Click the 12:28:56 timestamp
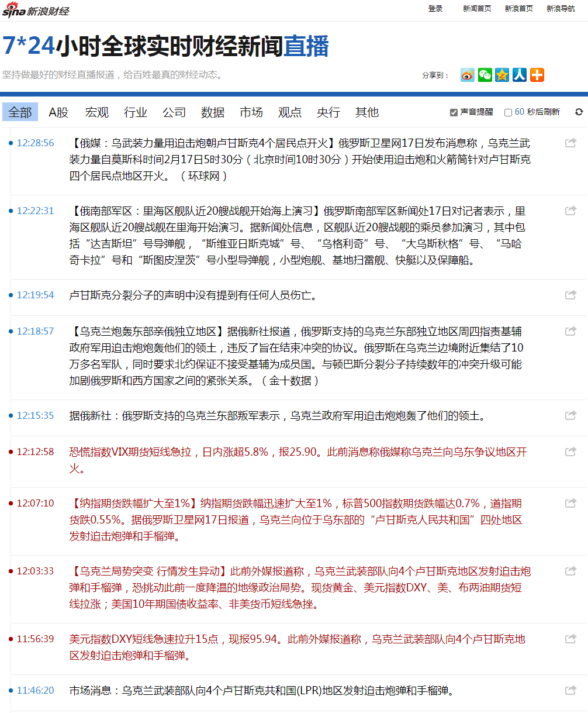The image size is (588, 713). coord(35,143)
